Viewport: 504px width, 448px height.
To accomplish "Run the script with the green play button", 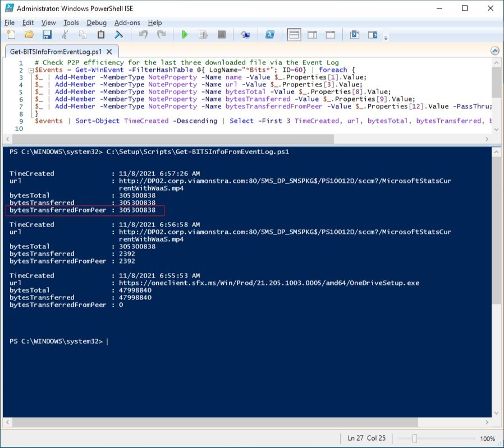I will click(x=185, y=34).
